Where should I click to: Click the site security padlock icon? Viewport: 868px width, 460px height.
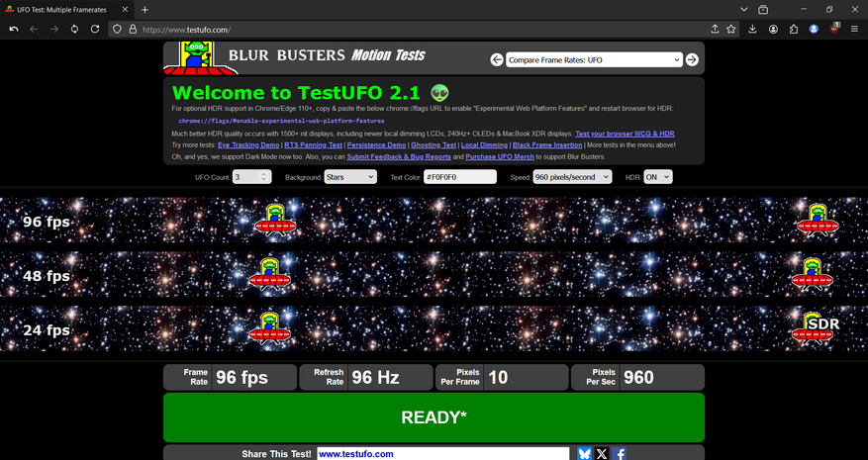coord(133,30)
